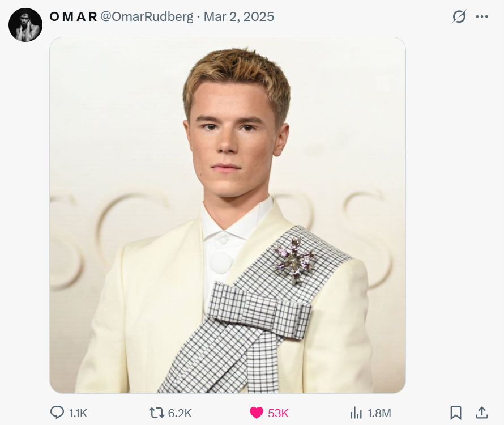This screenshot has height=425, width=504.
Task: Click the repost arrows icon
Action: (x=156, y=413)
